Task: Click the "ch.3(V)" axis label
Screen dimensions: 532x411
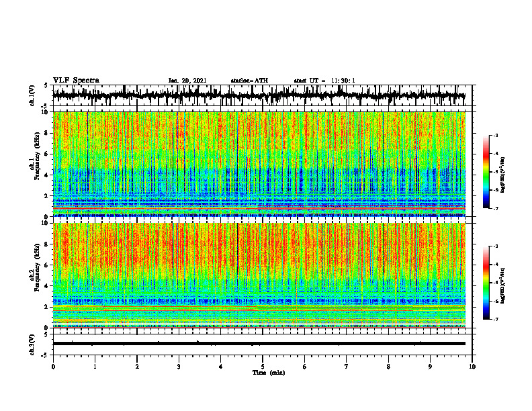Action: (32, 345)
